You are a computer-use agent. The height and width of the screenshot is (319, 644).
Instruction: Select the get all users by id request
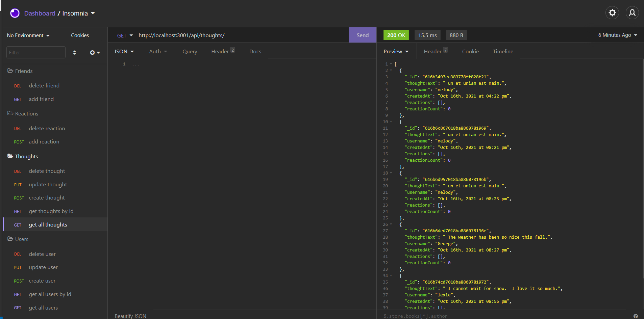coord(55,294)
